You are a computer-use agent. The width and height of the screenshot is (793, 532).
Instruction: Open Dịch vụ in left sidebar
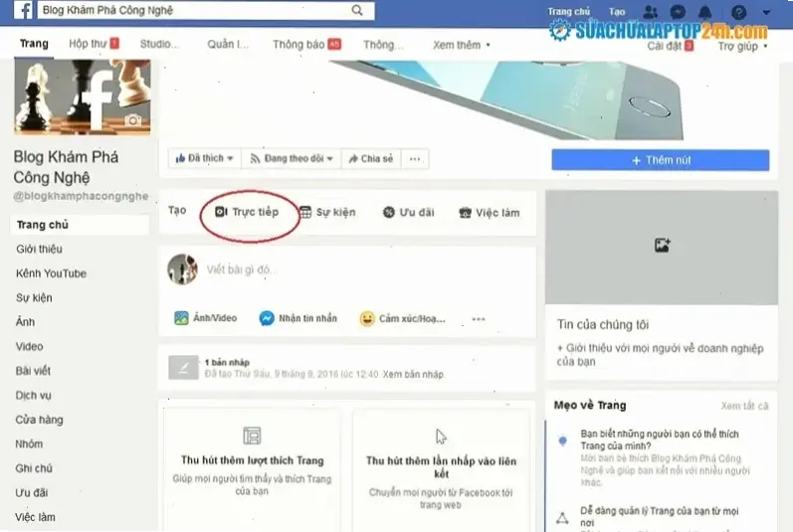[x=34, y=395]
